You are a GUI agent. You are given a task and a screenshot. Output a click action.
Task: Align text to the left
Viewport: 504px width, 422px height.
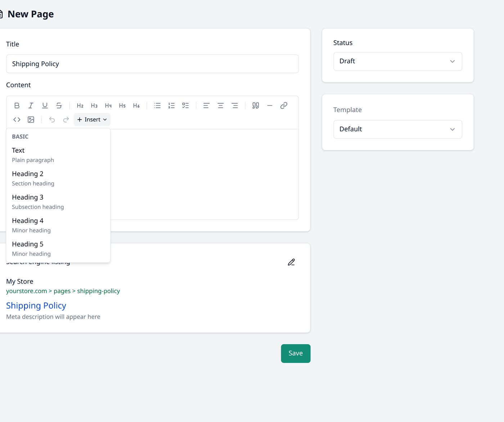(206, 106)
